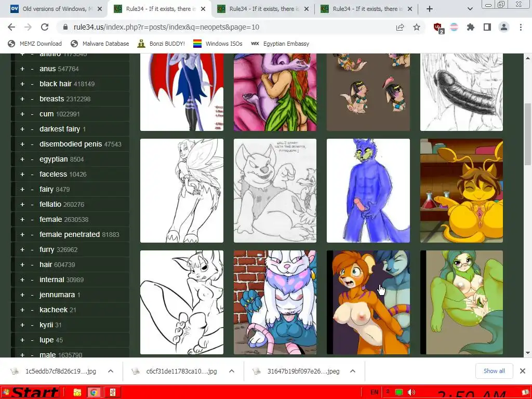This screenshot has width=532, height=399.
Task: Open a new browser tab
Action: click(x=429, y=9)
